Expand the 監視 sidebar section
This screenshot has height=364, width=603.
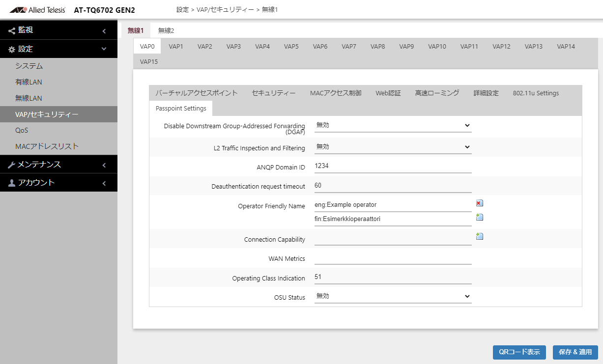point(58,30)
